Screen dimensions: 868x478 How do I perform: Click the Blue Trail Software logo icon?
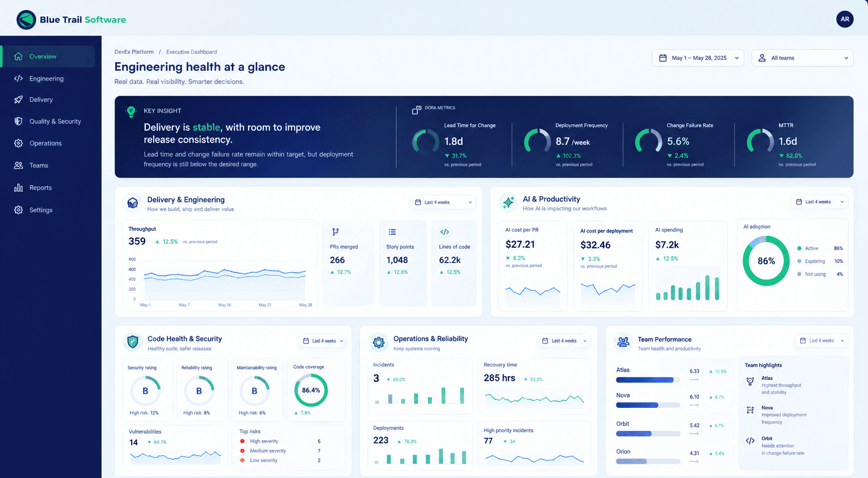click(26, 20)
